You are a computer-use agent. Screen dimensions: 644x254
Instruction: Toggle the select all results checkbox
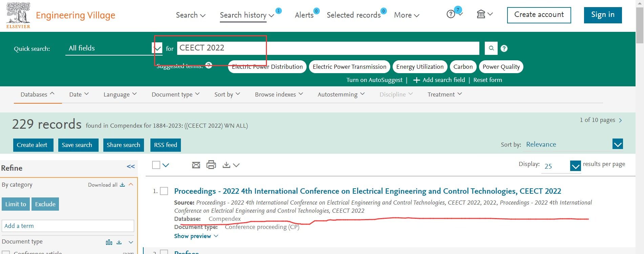156,165
